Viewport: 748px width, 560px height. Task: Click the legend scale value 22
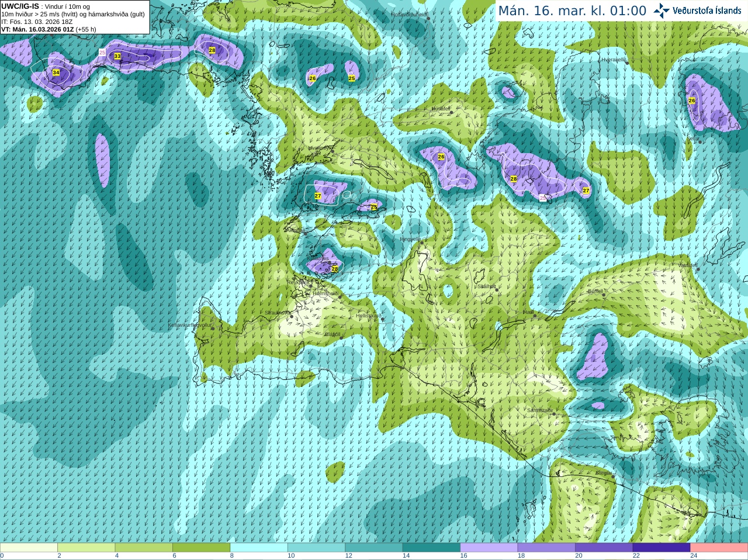(x=636, y=556)
